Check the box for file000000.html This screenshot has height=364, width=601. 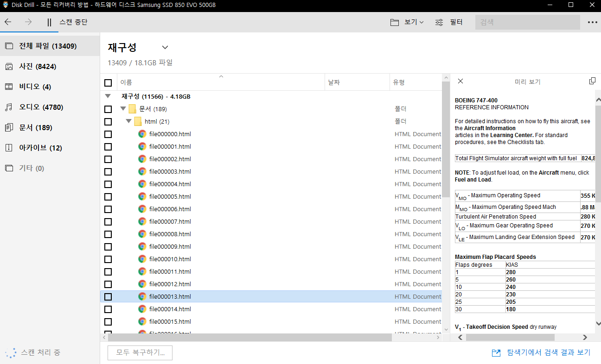[x=108, y=134]
